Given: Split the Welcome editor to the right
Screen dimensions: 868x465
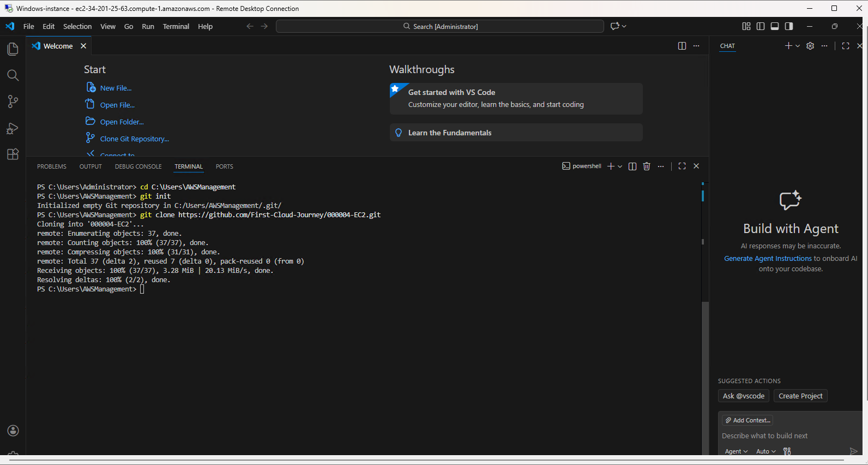Looking at the screenshot, I should [x=682, y=46].
